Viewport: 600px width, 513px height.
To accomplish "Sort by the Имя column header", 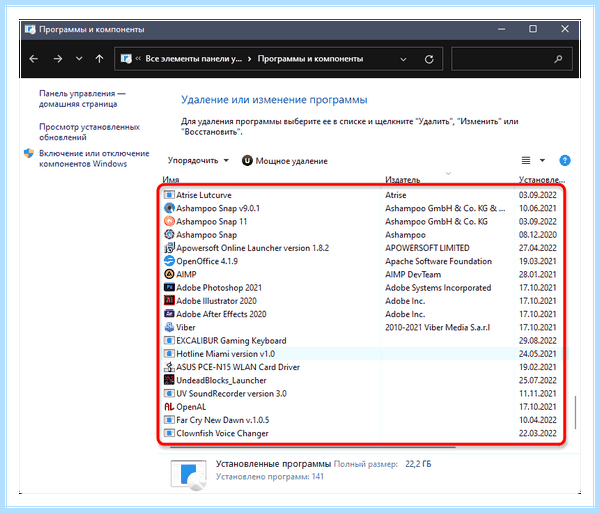I will pos(171,179).
